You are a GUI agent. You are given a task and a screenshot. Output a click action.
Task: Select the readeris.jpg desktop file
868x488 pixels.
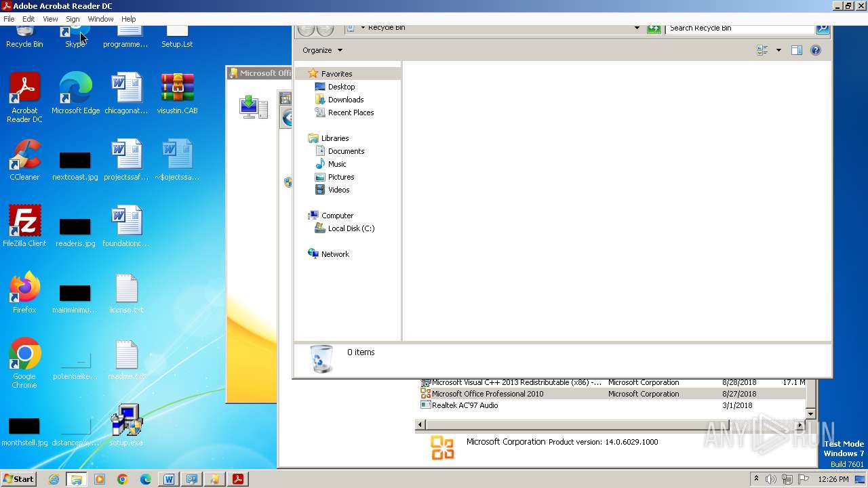click(75, 232)
